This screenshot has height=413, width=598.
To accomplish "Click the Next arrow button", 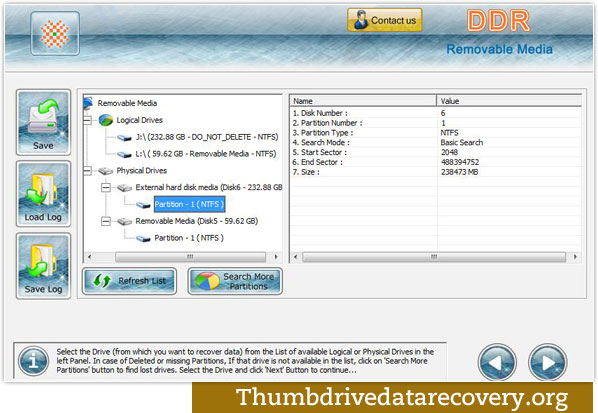I will tap(547, 362).
